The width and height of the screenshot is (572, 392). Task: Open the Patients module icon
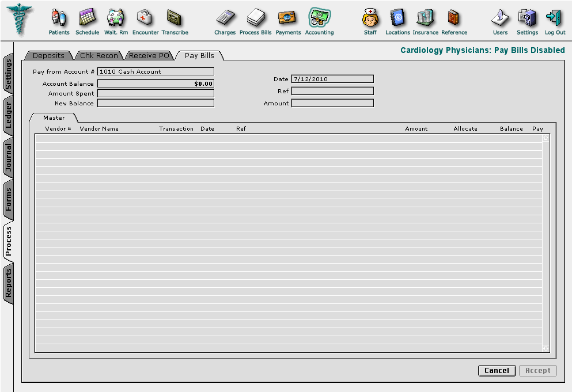pos(59,17)
